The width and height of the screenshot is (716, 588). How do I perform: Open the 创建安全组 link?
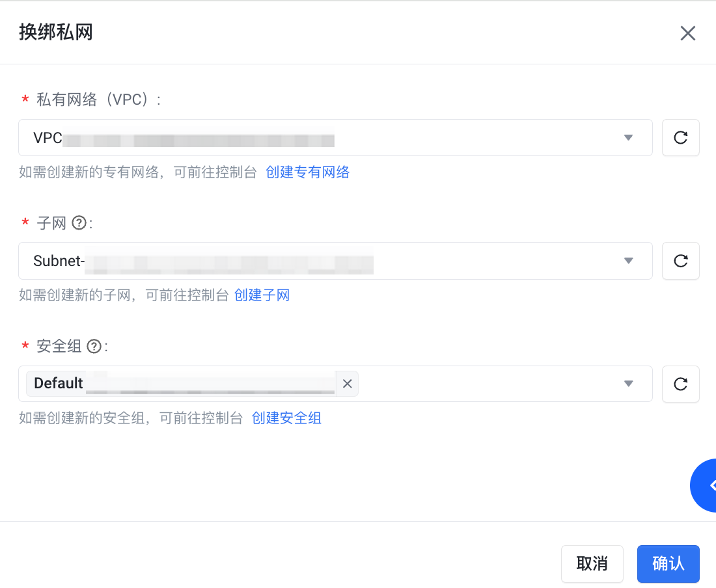pyautogui.click(x=286, y=418)
